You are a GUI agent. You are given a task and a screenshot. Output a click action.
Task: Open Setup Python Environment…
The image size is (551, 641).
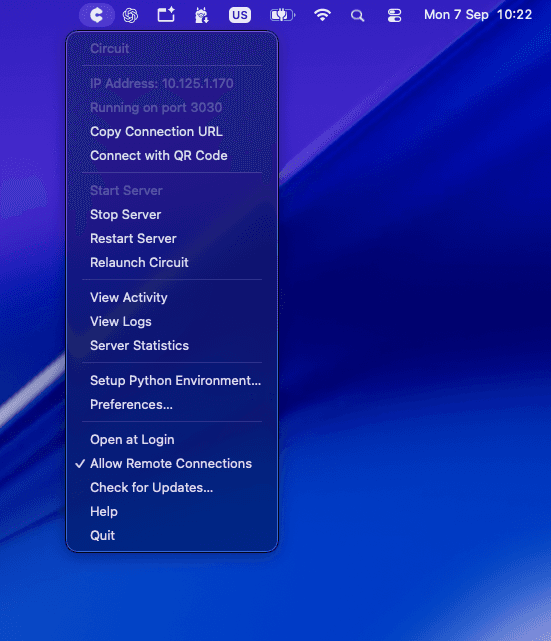click(x=172, y=381)
